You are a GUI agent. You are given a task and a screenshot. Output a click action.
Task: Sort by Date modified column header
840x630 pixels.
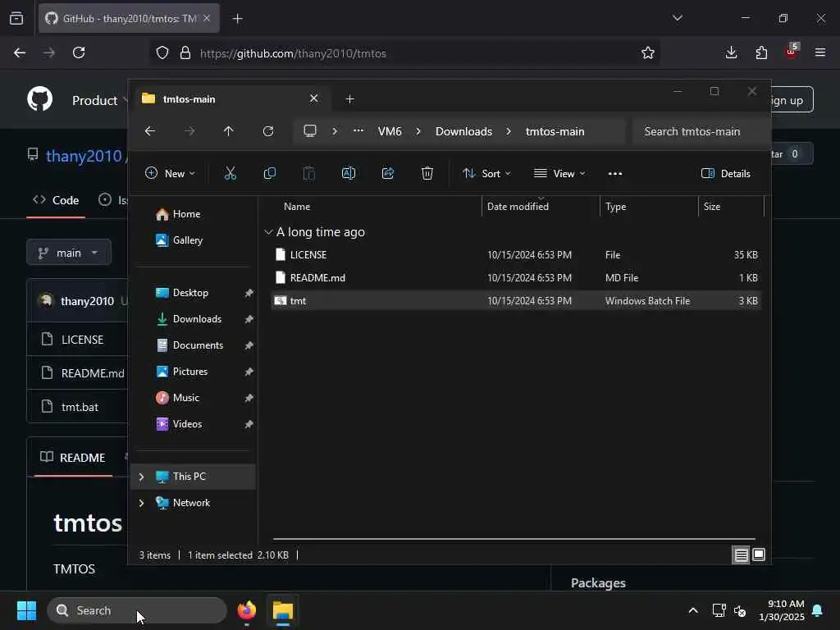(x=541, y=206)
